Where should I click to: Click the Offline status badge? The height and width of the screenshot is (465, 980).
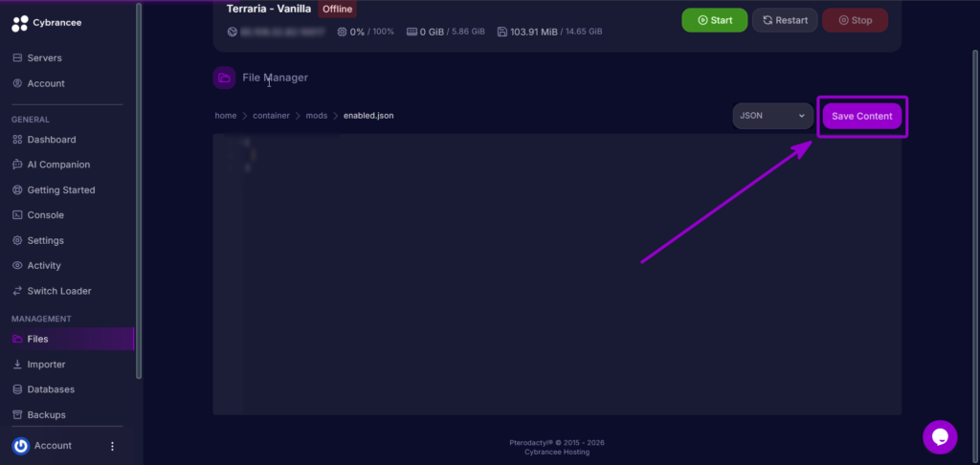coord(338,10)
